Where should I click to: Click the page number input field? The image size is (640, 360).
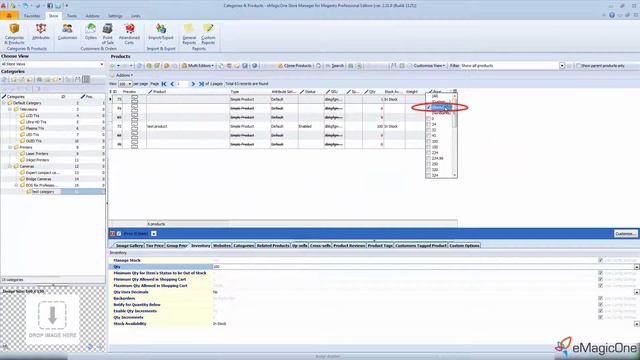(181, 84)
